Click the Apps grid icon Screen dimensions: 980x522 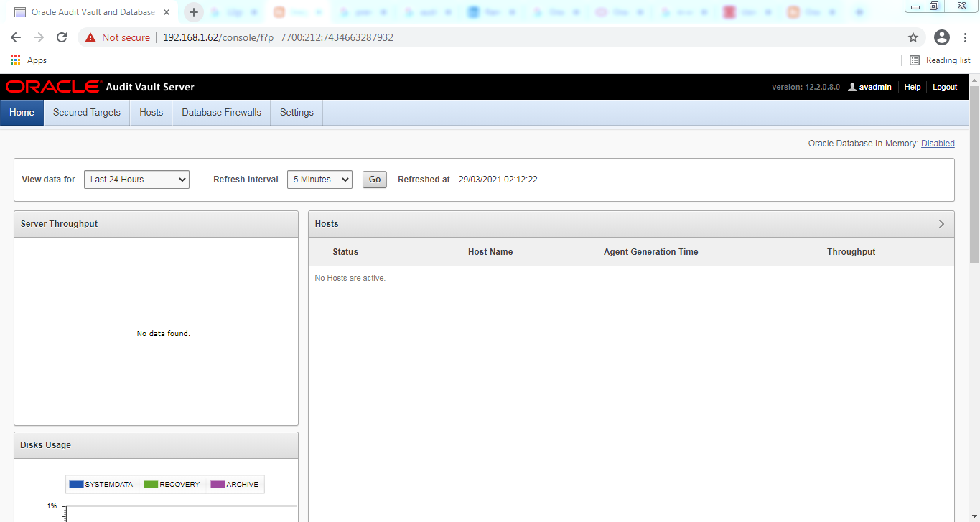click(16, 60)
